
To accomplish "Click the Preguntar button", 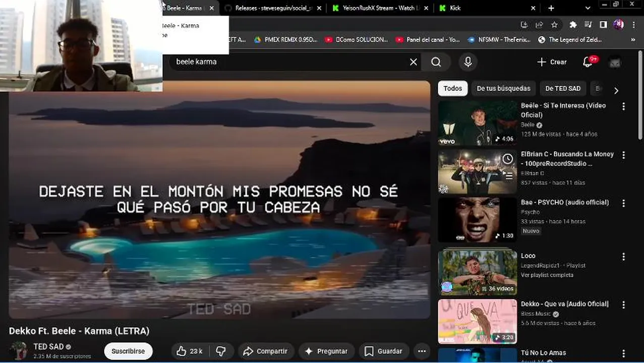I will pos(326,351).
